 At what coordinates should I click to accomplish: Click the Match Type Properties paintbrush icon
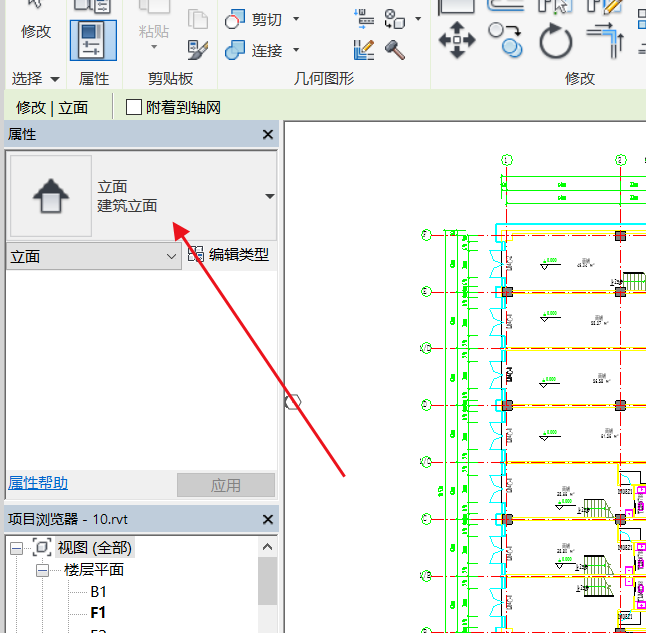[x=198, y=48]
